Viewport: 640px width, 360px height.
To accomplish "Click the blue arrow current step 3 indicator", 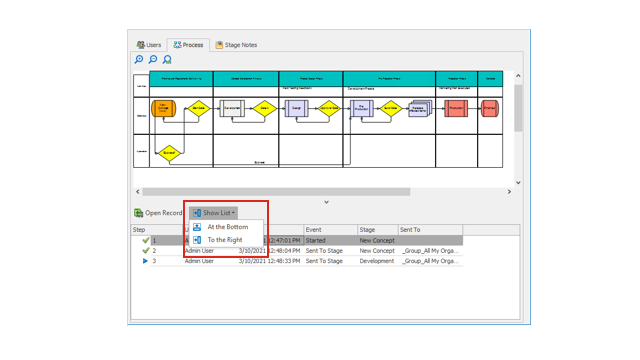I will [x=145, y=261].
